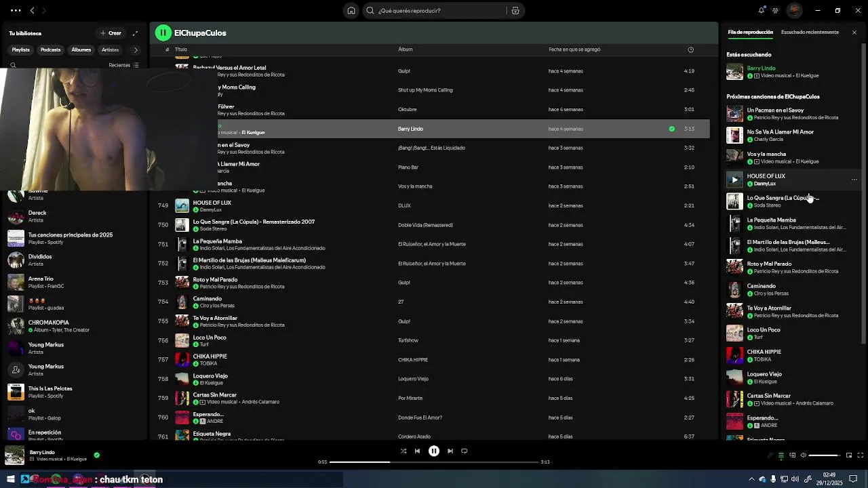Image resolution: width=868 pixels, height=488 pixels.
Task: Open the Browse icon beside search
Action: pos(515,10)
